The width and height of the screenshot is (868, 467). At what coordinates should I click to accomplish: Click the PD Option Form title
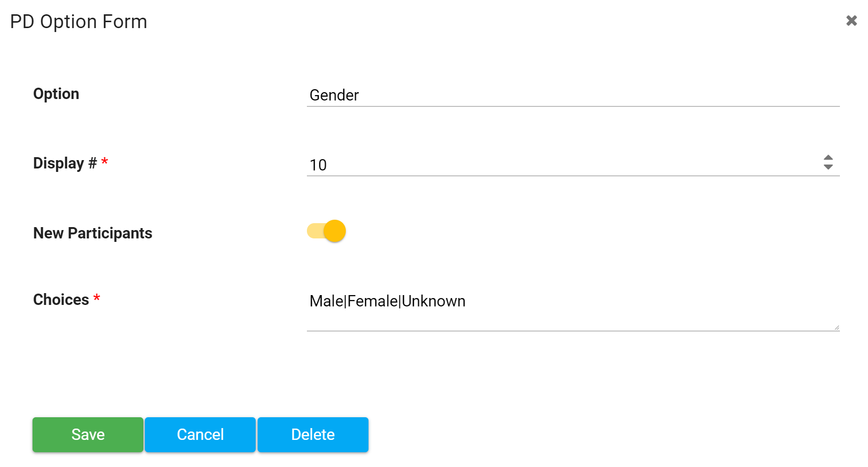[78, 21]
